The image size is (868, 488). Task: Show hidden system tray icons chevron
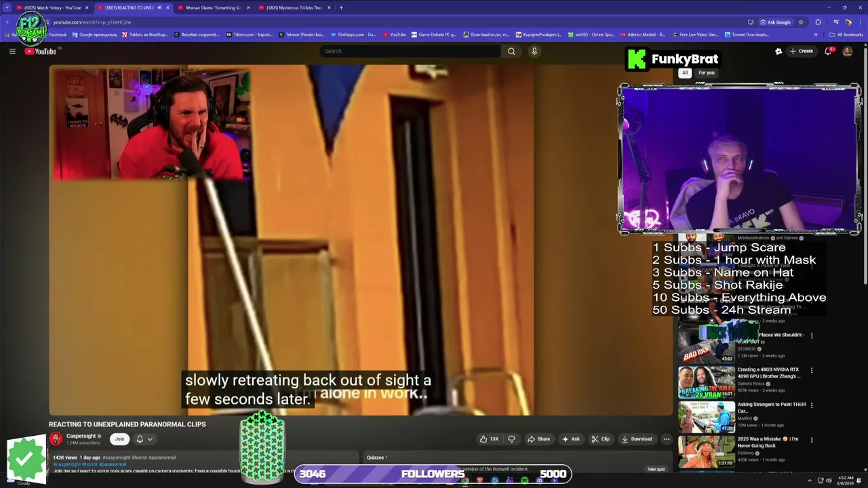pos(809,481)
